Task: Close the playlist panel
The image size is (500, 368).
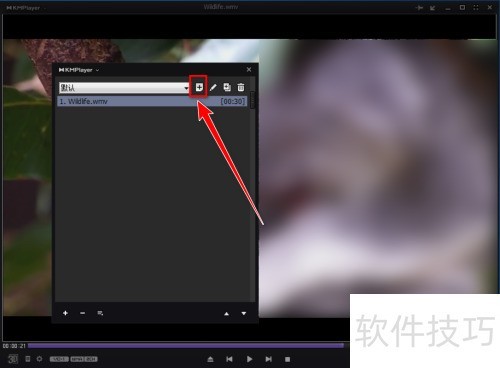Action: (249, 69)
